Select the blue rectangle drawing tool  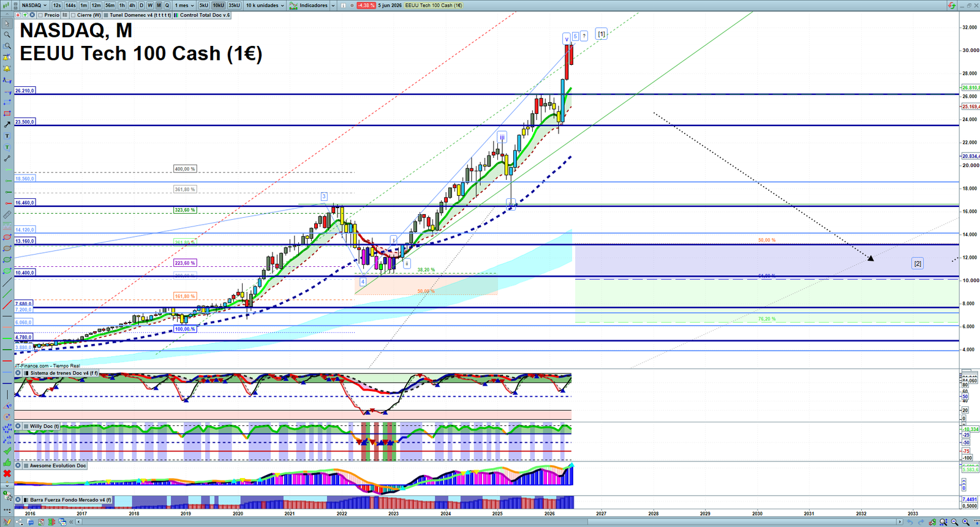pos(7,102)
